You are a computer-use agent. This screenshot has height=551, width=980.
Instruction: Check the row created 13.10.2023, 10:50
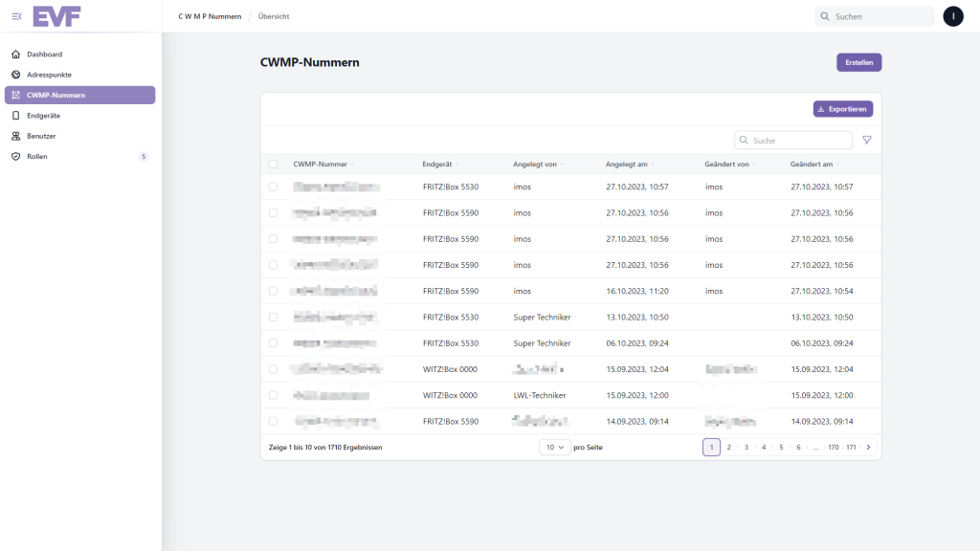click(x=273, y=318)
